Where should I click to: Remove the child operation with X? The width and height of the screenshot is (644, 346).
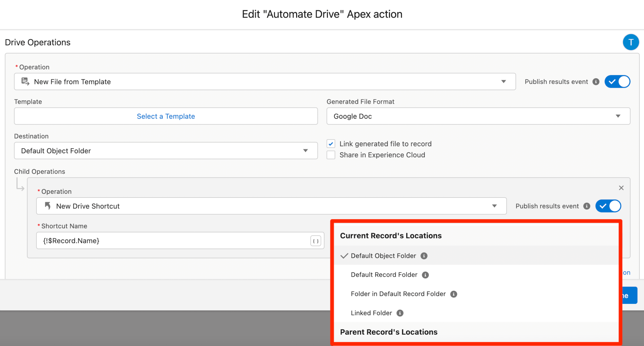click(621, 188)
